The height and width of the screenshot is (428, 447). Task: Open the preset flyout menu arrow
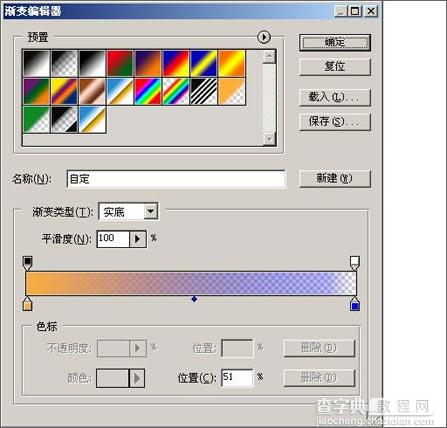(x=264, y=37)
